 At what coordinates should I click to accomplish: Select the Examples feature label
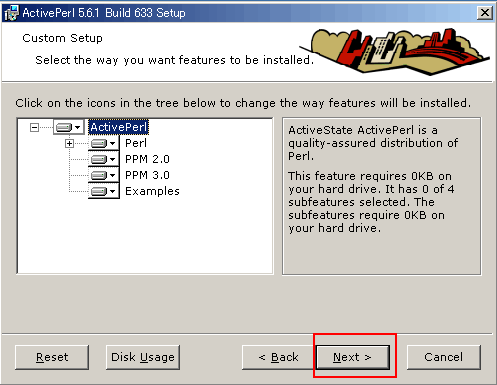pyautogui.click(x=152, y=191)
